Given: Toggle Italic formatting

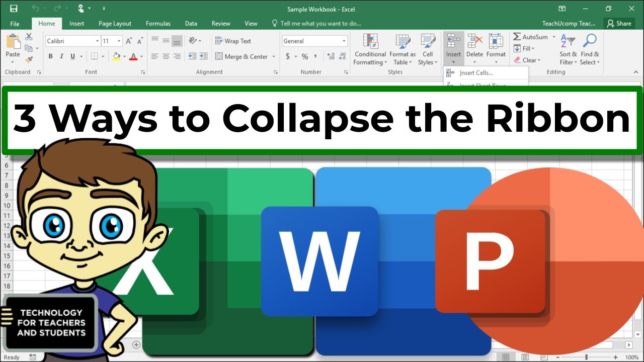Looking at the screenshot, I should pos(62,57).
